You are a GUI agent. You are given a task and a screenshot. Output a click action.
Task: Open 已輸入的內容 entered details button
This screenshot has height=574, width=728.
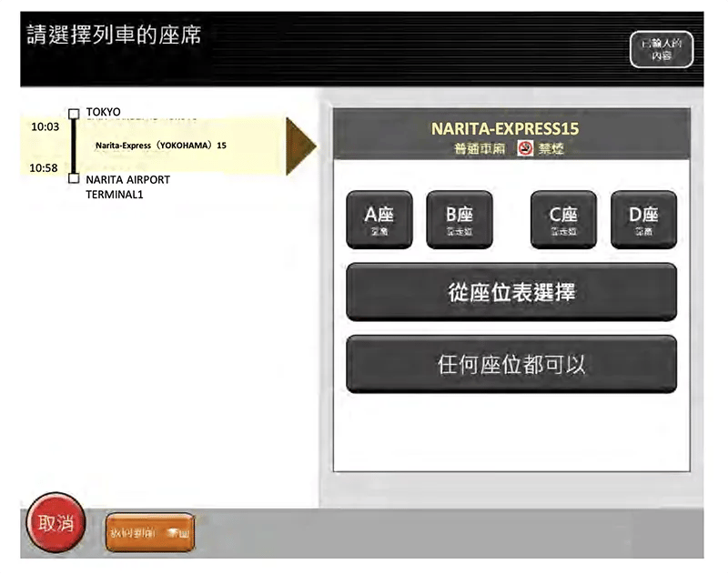[662, 49]
